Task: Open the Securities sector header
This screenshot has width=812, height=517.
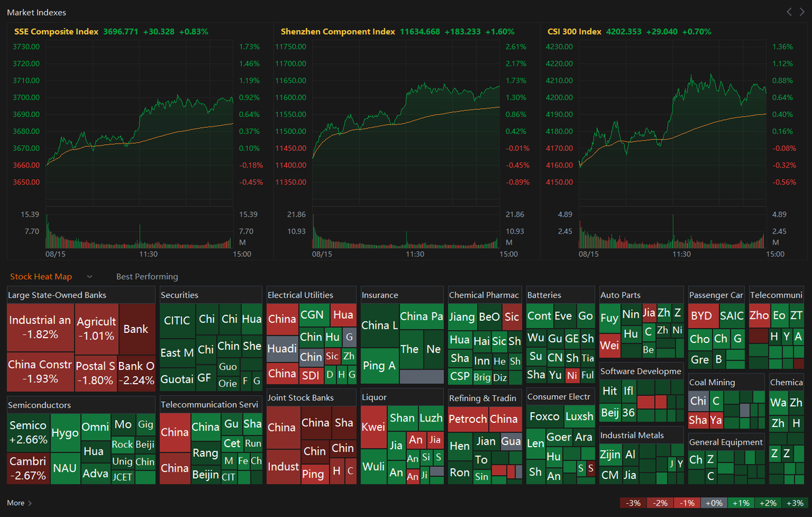Action: point(210,295)
